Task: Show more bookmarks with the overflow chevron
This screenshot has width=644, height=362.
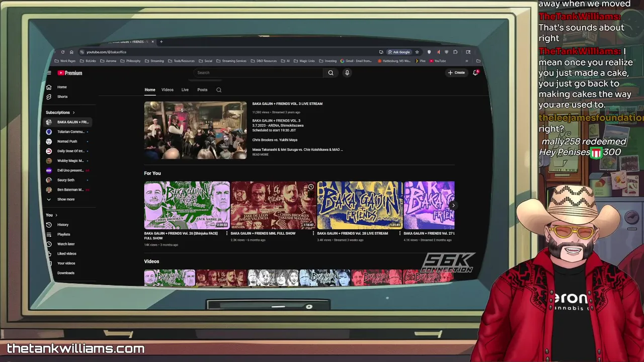Action: [466, 61]
